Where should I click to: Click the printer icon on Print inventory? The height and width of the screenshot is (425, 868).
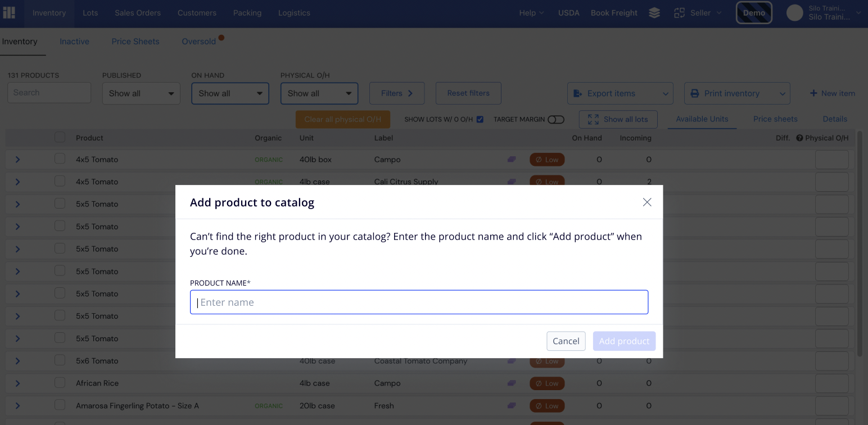pyautogui.click(x=694, y=93)
